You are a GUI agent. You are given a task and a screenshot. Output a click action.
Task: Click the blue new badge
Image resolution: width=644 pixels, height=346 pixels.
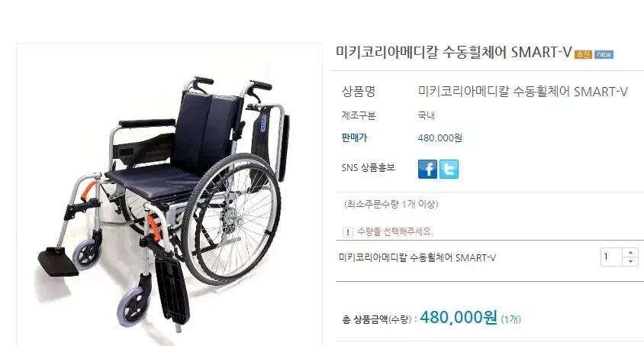point(604,54)
